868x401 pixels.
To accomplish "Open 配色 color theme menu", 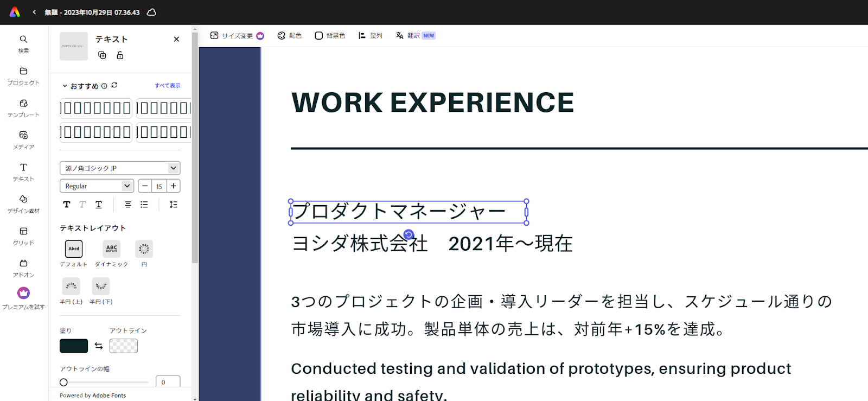I will pyautogui.click(x=289, y=36).
